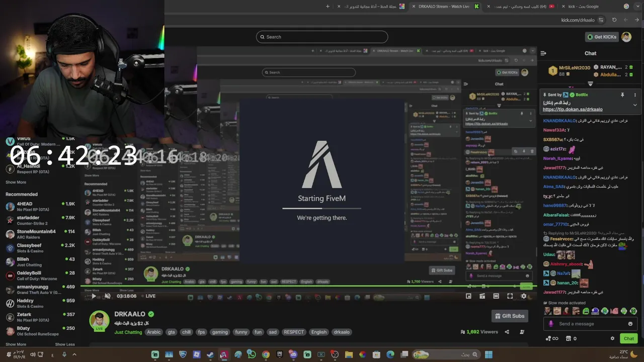Open user profile avatar menu
The image size is (644, 362).
pos(626,37)
